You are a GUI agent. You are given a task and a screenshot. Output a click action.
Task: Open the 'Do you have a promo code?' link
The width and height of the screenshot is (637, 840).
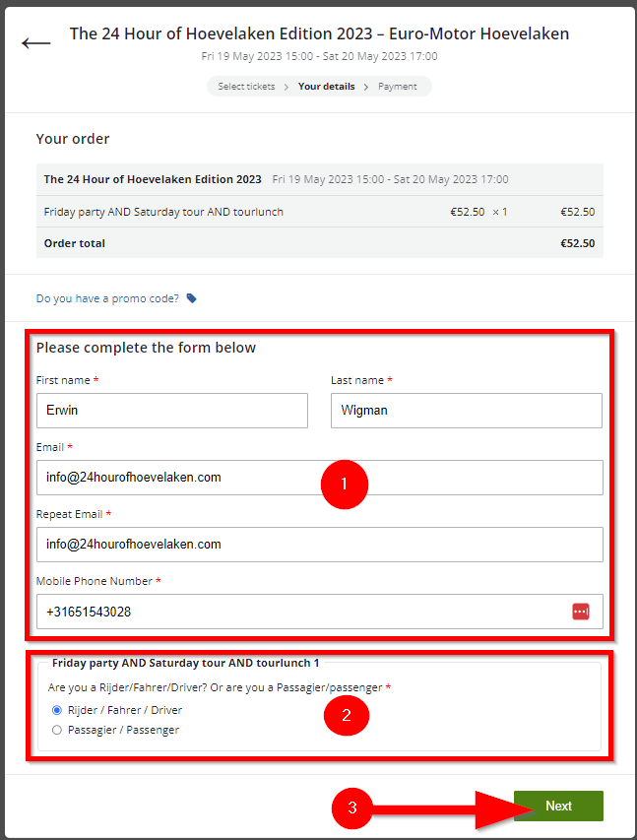point(107,298)
